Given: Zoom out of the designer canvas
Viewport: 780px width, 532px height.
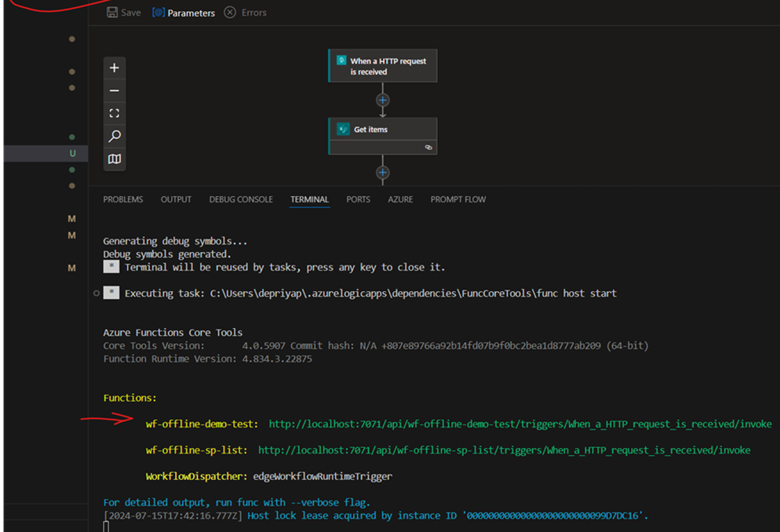Looking at the screenshot, I should pyautogui.click(x=115, y=90).
